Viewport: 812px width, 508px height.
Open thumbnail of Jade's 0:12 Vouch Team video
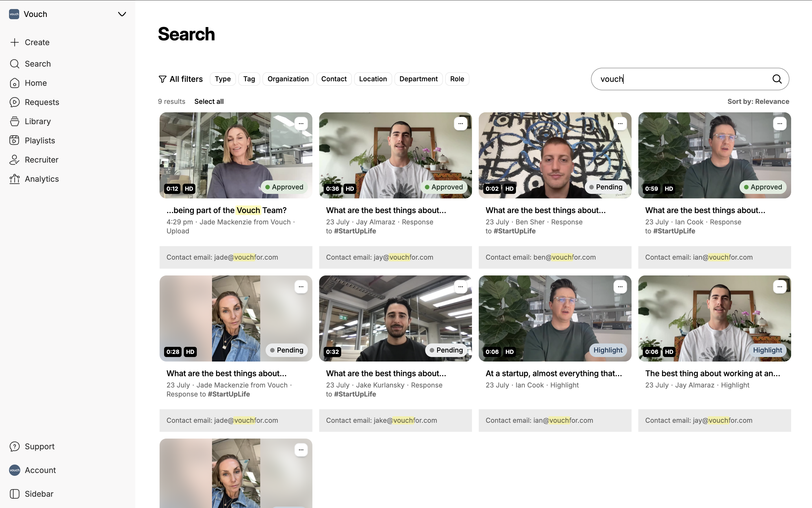click(x=235, y=155)
